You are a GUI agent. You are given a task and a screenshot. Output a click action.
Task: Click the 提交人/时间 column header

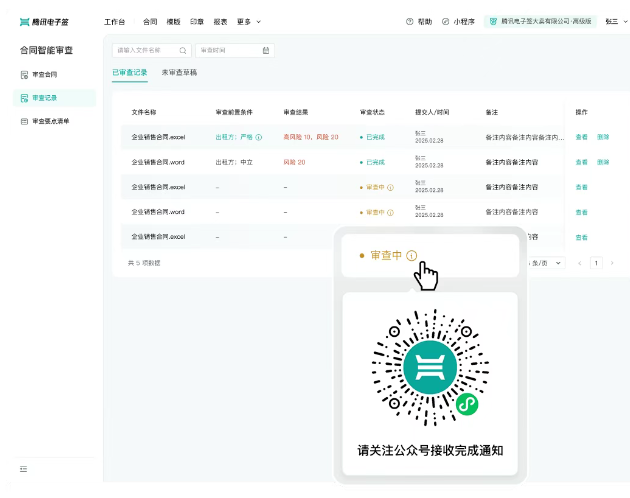(432, 112)
